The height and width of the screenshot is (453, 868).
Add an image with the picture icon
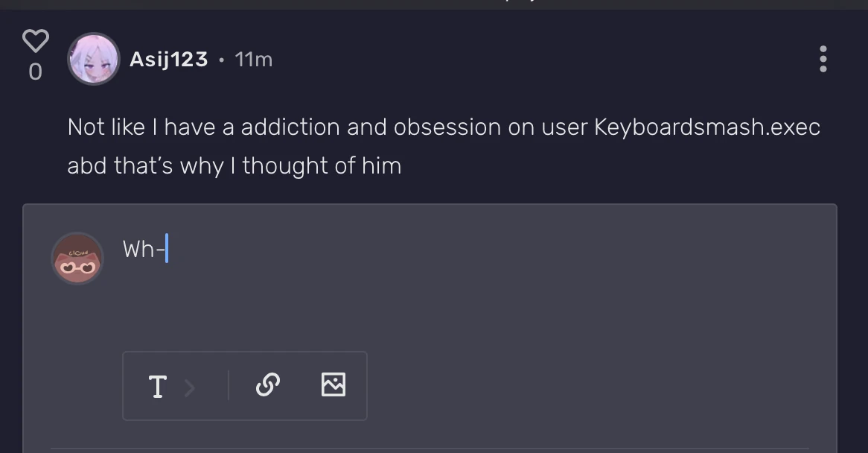click(333, 385)
